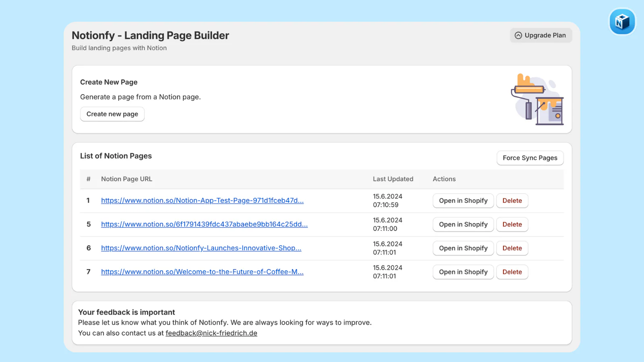The width and height of the screenshot is (644, 362).
Task: Open page 5 in Shopify
Action: (463, 224)
